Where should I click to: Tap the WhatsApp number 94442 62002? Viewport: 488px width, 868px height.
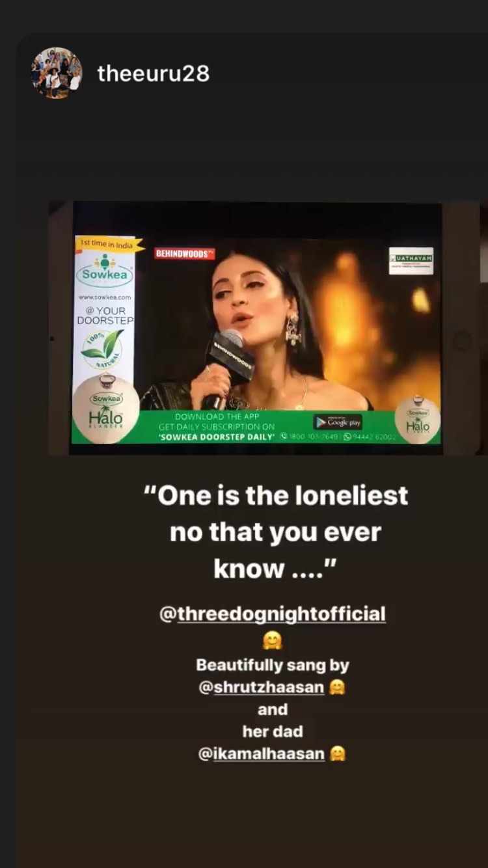coord(370,437)
